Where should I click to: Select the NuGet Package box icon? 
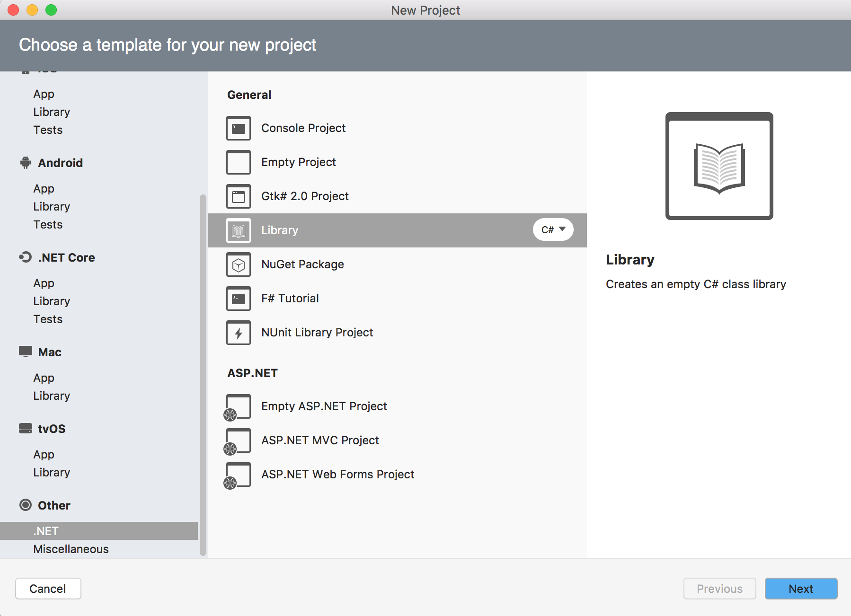(239, 264)
